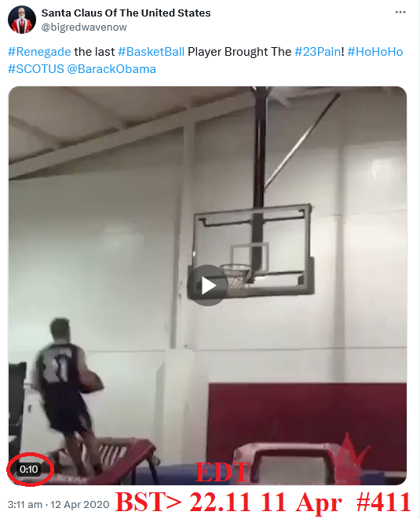Open the @bigredwavenow handle
This screenshot has width=420, height=519.
point(84,27)
